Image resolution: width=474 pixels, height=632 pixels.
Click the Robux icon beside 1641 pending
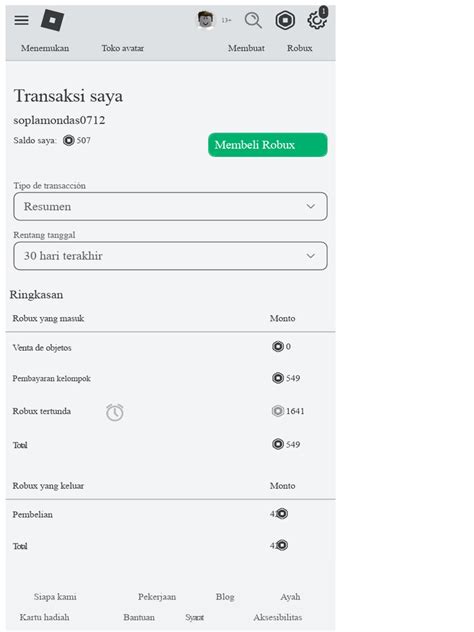pyautogui.click(x=278, y=411)
